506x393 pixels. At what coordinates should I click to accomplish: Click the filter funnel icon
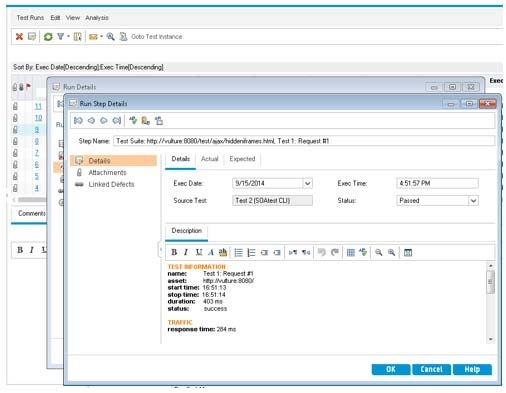click(60, 36)
